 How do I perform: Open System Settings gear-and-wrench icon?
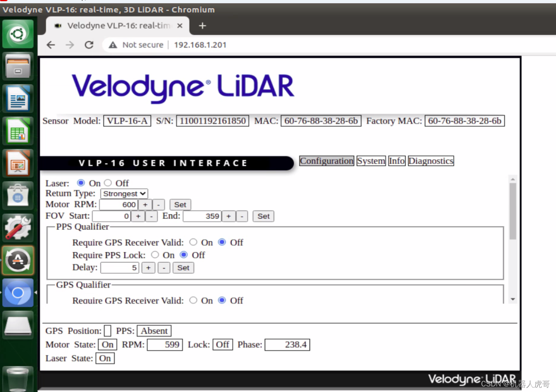[18, 228]
